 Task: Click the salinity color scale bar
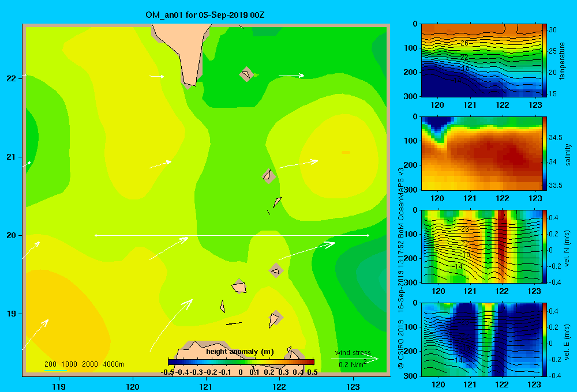(545, 153)
